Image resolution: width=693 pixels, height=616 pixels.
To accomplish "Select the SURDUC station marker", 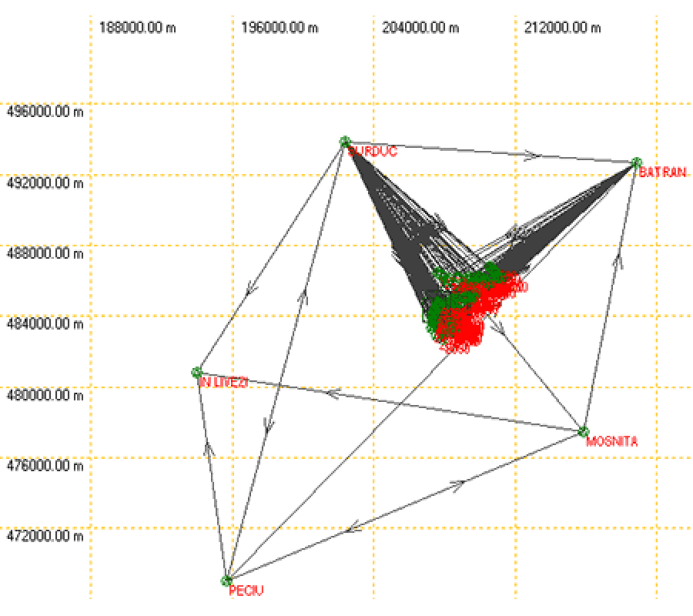I will 345,142.
